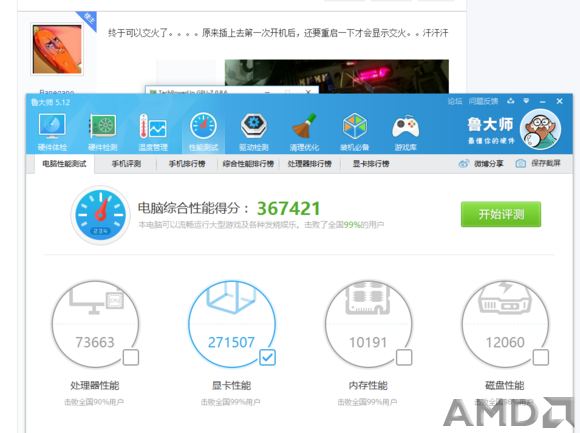
Task: Click the blue speedometer gauge icon
Action: (100, 215)
